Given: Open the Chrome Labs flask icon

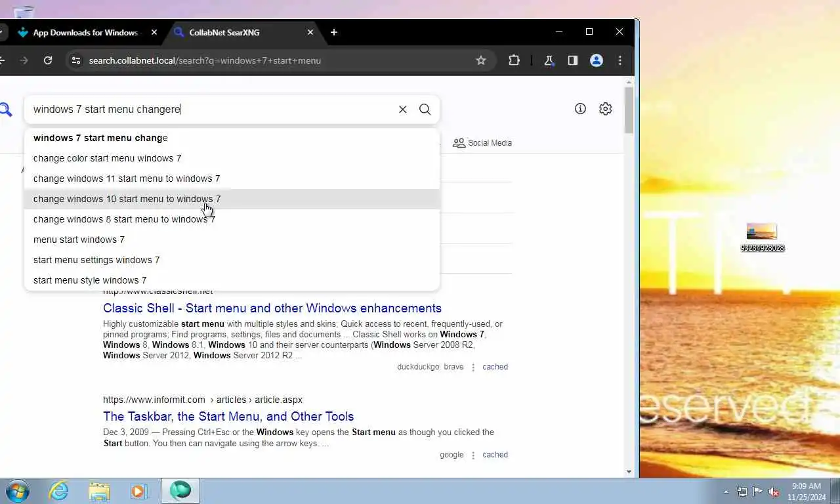Looking at the screenshot, I should coord(549,60).
